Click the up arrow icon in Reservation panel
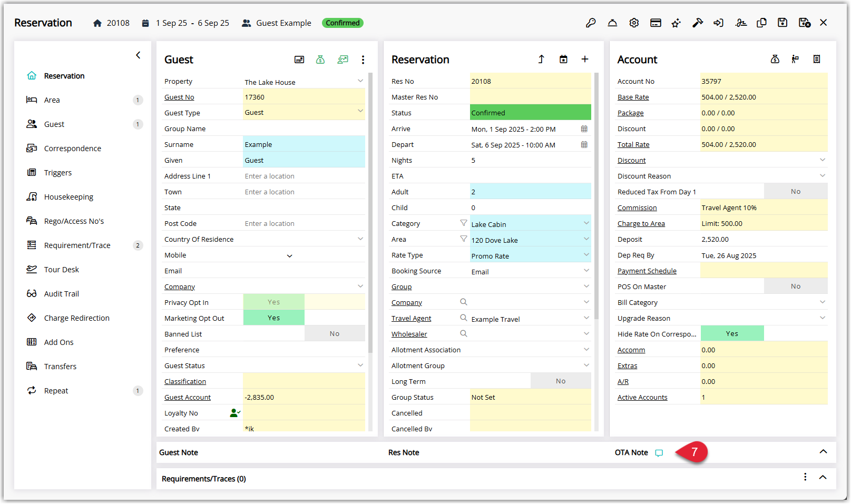Image resolution: width=851 pixels, height=504 pixels. 541,59
